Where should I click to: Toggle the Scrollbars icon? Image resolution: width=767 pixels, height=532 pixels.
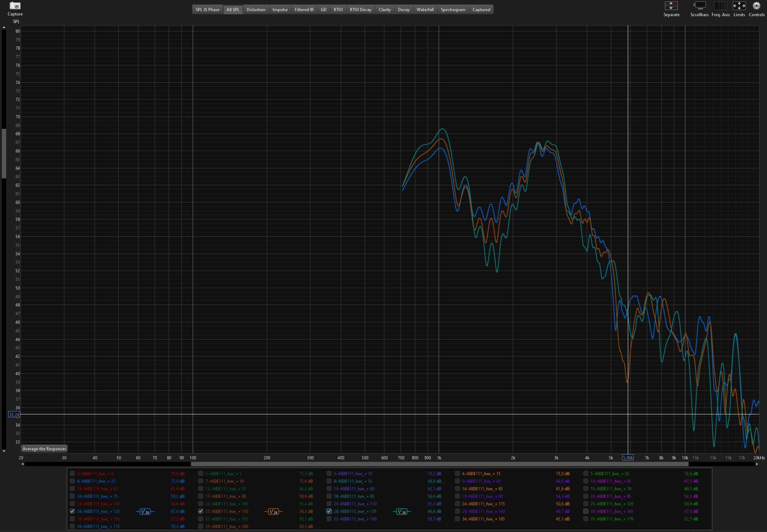pyautogui.click(x=699, y=6)
